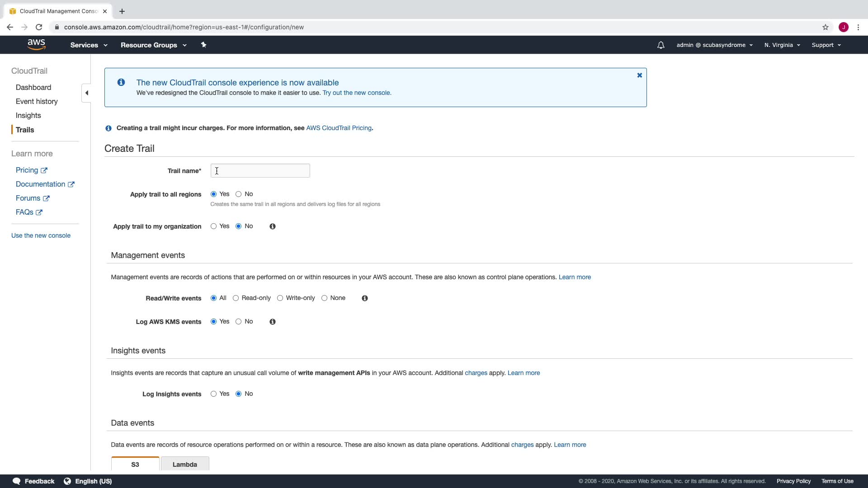The width and height of the screenshot is (868, 488).
Task: Click info icon next to organization option
Action: [273, 226]
